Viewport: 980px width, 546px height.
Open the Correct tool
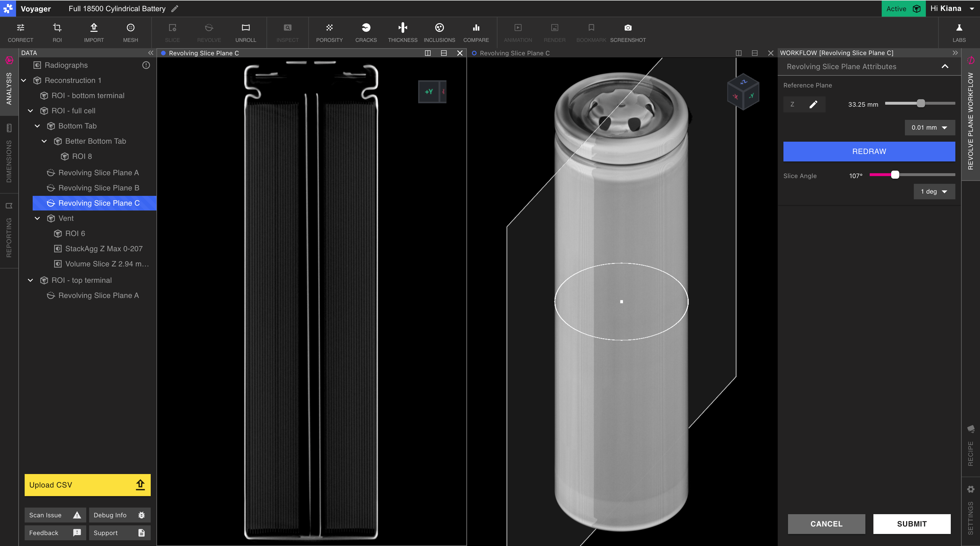click(21, 32)
